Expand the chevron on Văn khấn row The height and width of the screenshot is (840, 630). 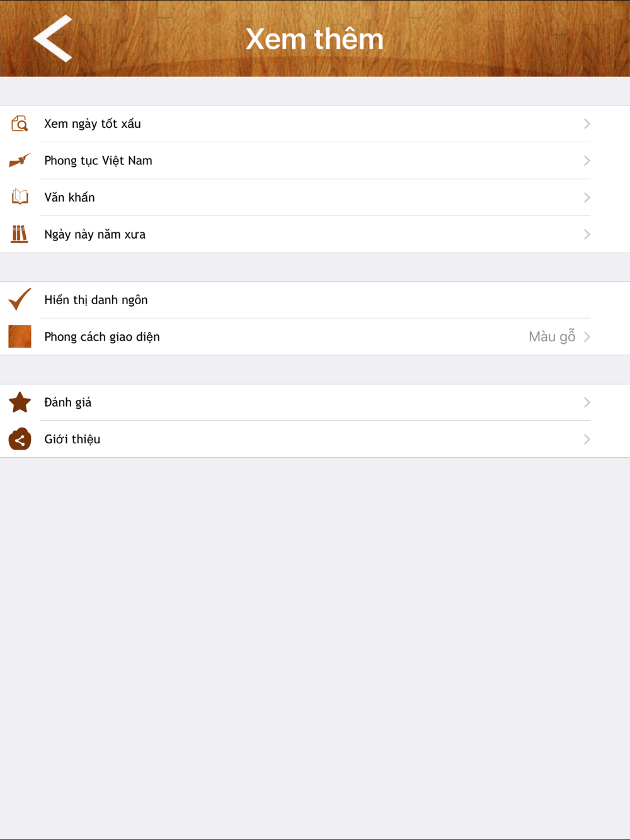point(587,197)
